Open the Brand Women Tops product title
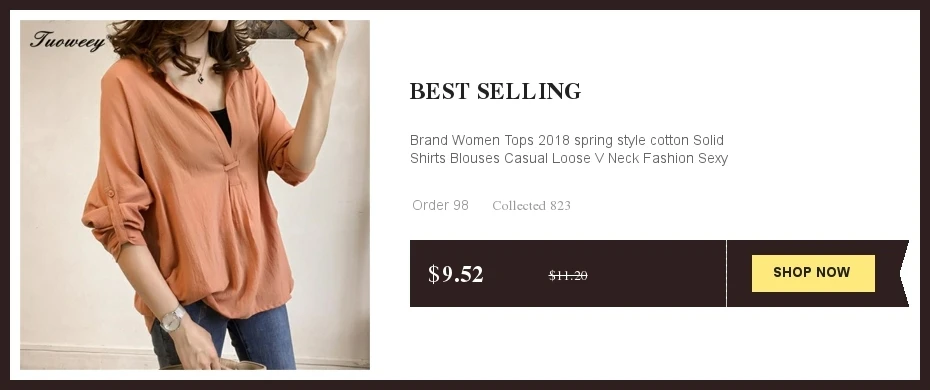 (568, 149)
